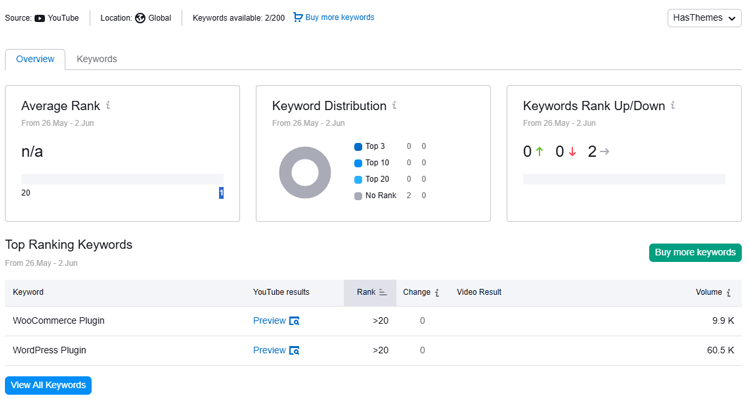Open the Keywords Rank Up/Down info icon
Image resolution: width=750 pixels, height=399 pixels.
click(x=673, y=105)
